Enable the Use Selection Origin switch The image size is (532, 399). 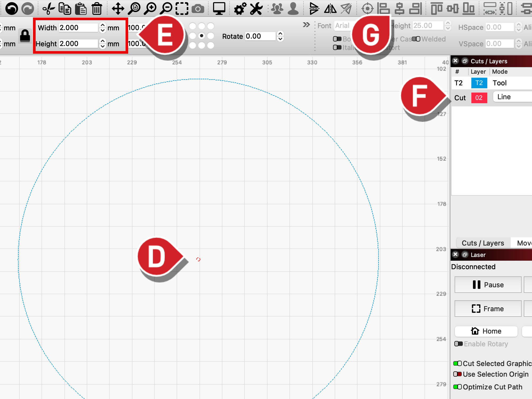[458, 374]
